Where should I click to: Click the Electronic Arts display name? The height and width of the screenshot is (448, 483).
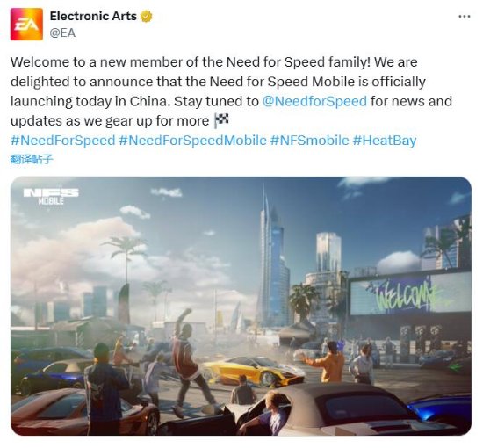point(93,16)
